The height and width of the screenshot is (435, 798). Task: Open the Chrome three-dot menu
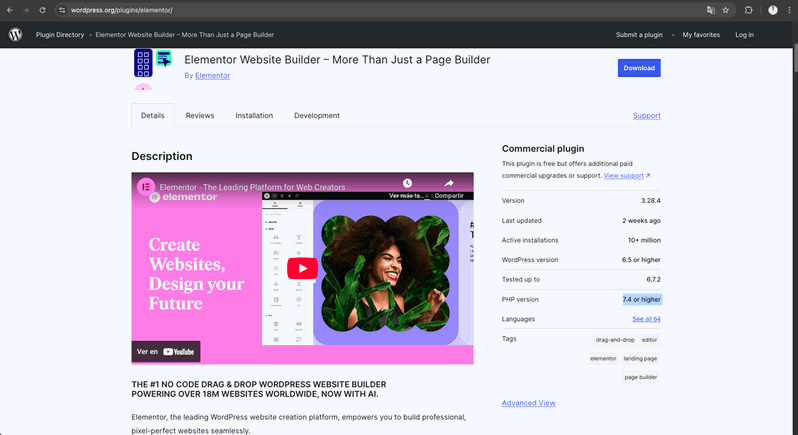coord(789,10)
